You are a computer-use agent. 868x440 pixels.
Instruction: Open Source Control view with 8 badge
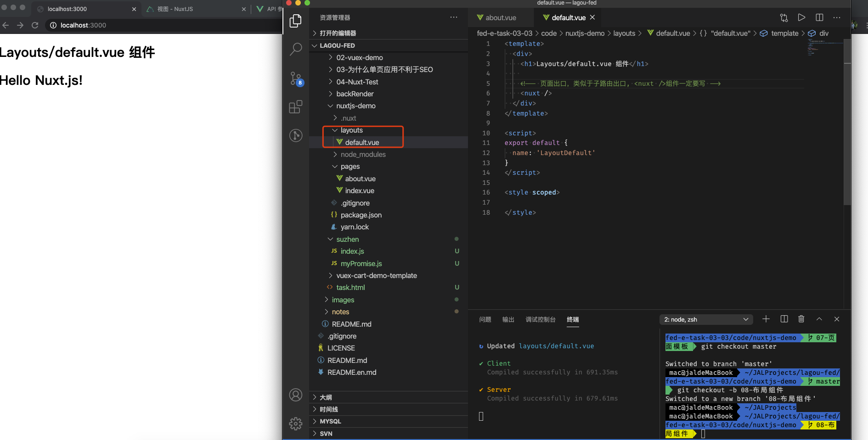(296, 78)
